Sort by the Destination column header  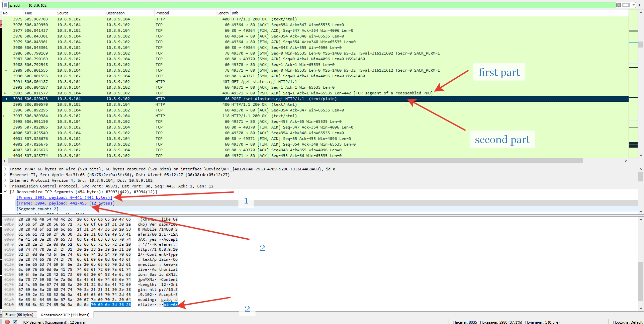(129, 13)
